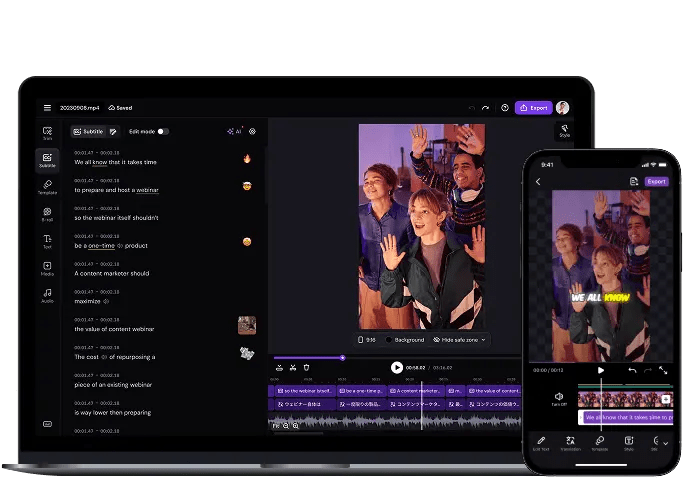This screenshot has height=504, width=686.
Task: Select subtitle 'We all know that it takes time'
Action: pos(116,162)
